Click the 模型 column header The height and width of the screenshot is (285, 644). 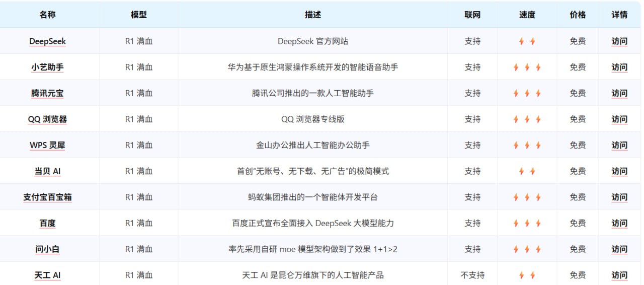[138, 15]
